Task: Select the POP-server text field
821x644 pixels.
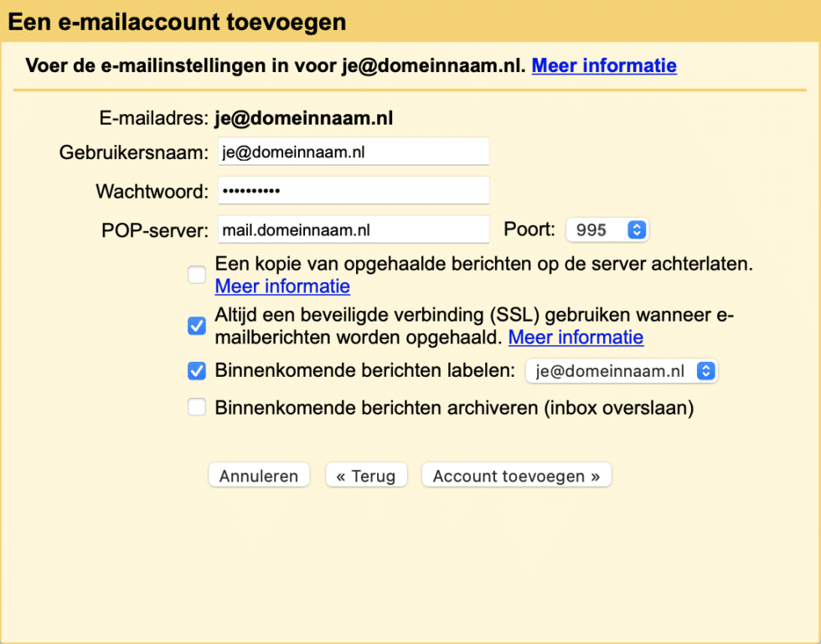Action: (352, 229)
